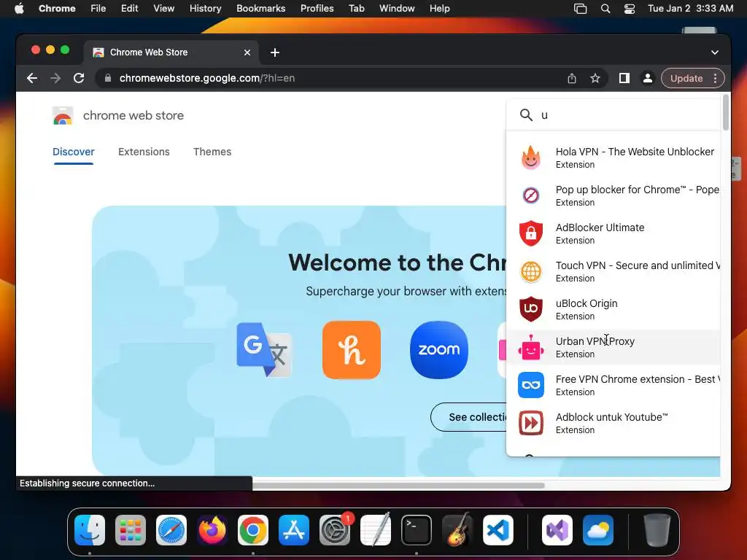Viewport: 747px width, 560px height.
Task: Select Urban VPN Proxy suggestion
Action: point(613,347)
